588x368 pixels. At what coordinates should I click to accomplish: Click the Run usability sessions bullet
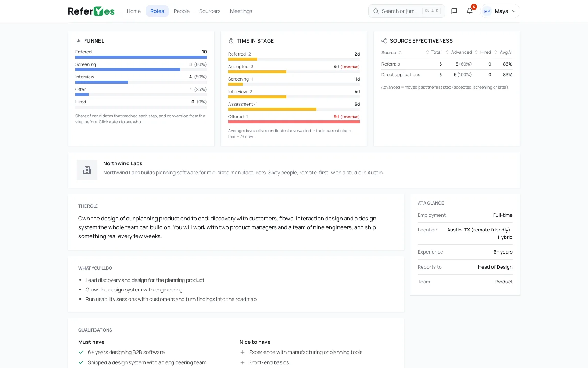171,299
